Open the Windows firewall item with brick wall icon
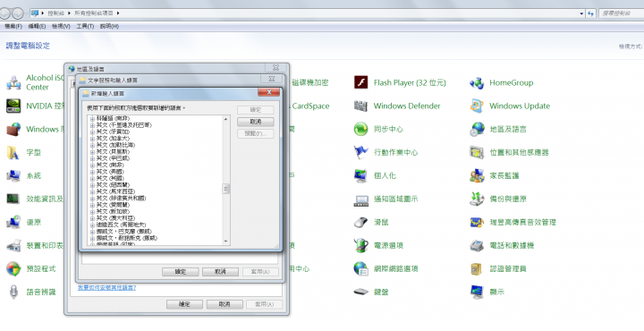Screen dimensions: 644x331 pos(35,130)
